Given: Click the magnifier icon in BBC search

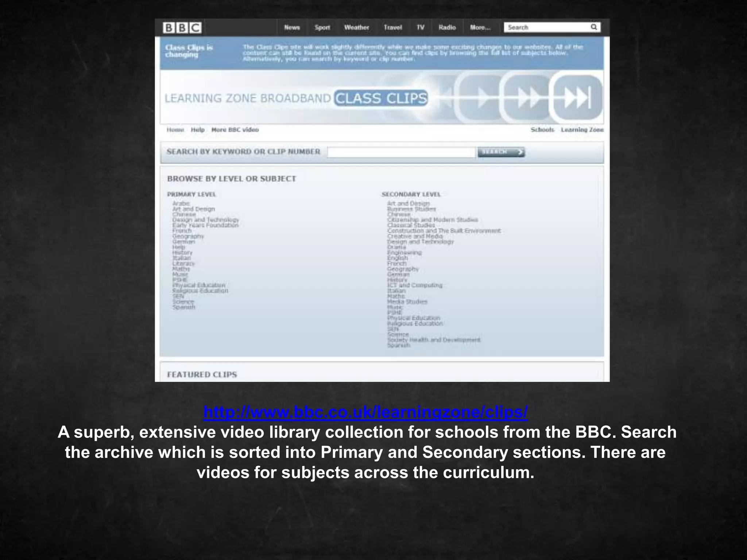Looking at the screenshot, I should [x=594, y=27].
